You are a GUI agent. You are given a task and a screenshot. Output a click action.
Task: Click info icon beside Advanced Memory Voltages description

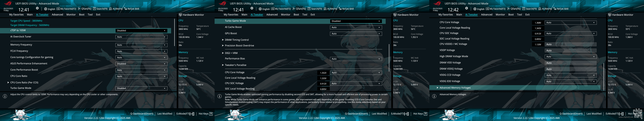coord(434,96)
